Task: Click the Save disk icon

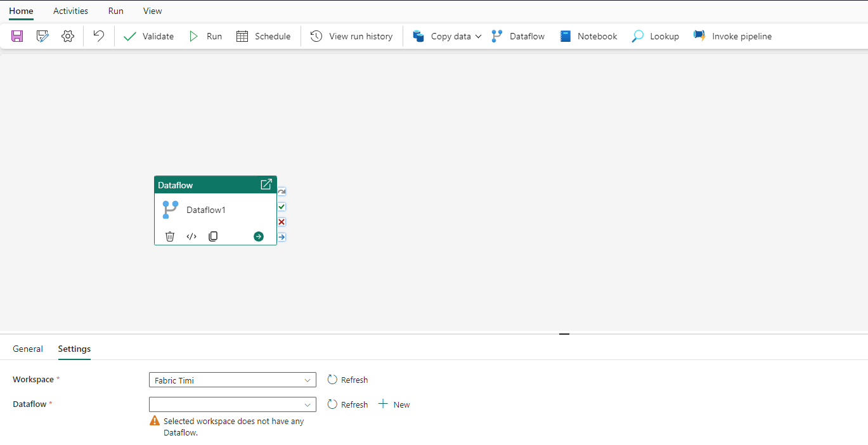Action: click(x=17, y=36)
